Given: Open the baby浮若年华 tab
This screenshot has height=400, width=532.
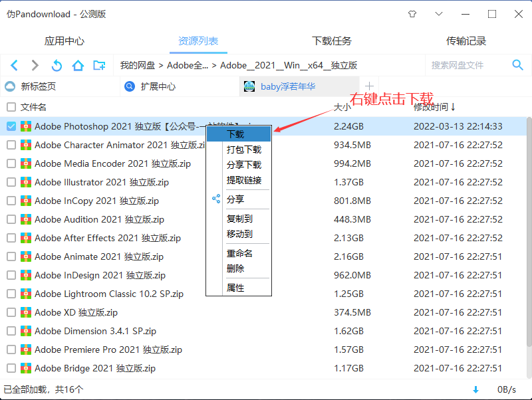Looking at the screenshot, I should click(x=300, y=86).
